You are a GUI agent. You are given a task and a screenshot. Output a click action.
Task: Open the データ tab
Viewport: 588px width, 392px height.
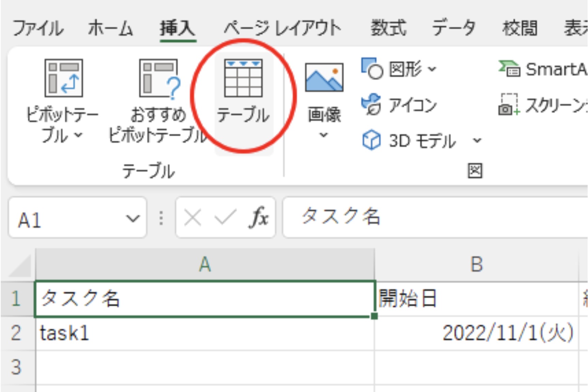[x=454, y=28]
